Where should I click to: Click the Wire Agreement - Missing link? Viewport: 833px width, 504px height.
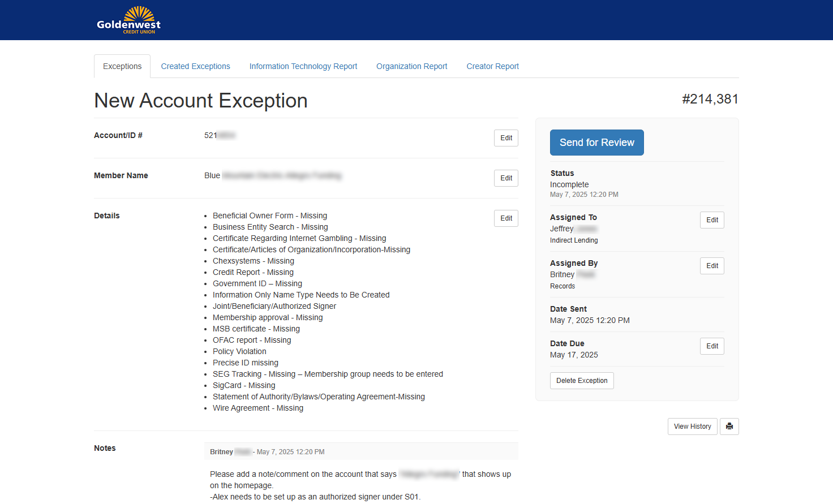tap(258, 408)
